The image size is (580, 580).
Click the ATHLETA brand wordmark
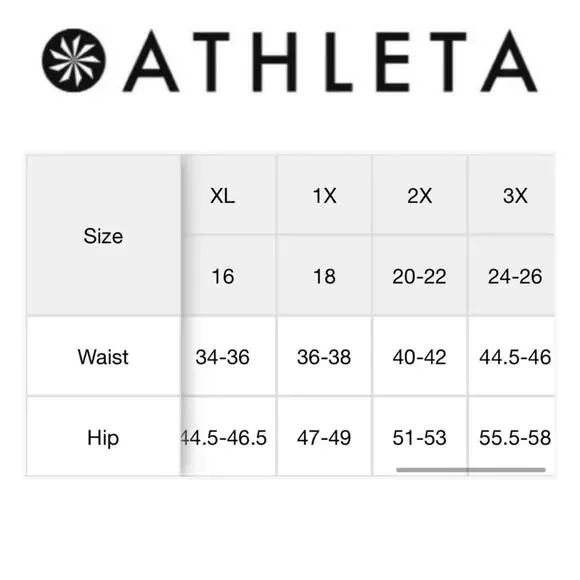click(330, 61)
